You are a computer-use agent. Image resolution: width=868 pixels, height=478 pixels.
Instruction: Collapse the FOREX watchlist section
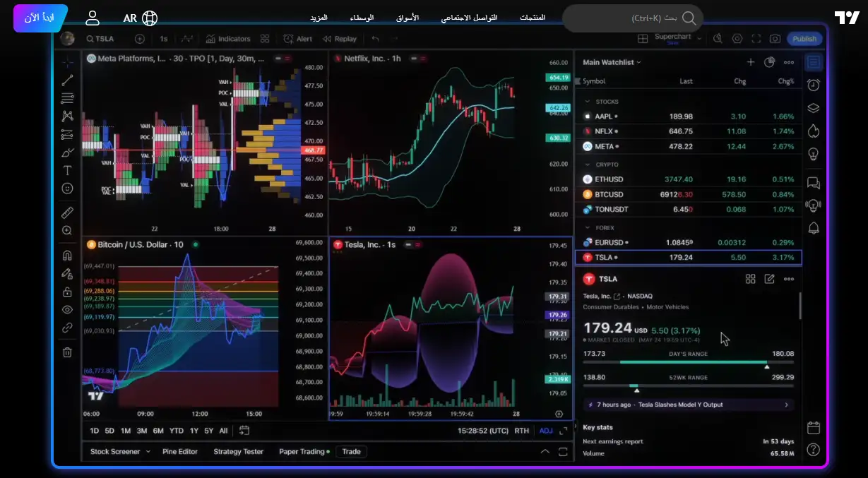pos(587,227)
